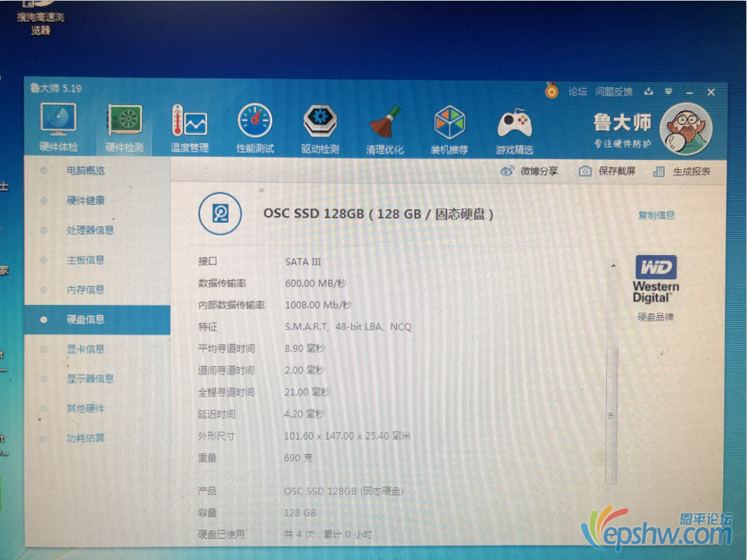The image size is (747, 560).
Task: Click the OSC SSD 128GB heading text
Action: point(378,213)
